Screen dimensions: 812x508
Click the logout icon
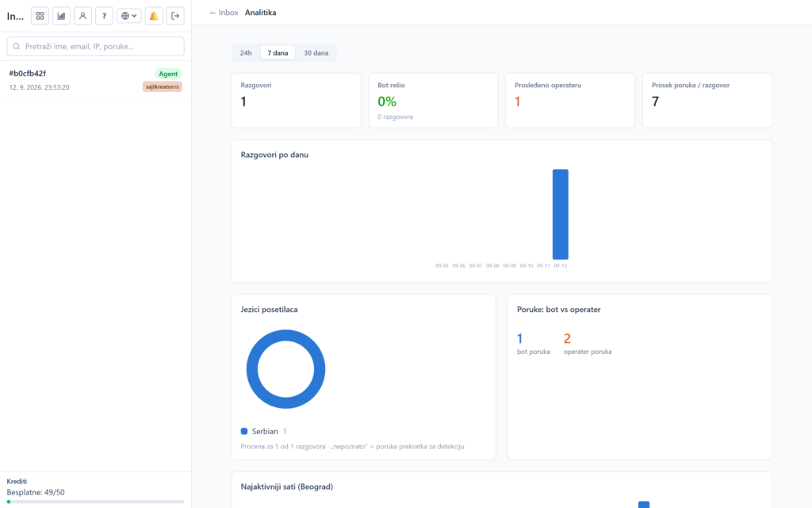pos(175,16)
